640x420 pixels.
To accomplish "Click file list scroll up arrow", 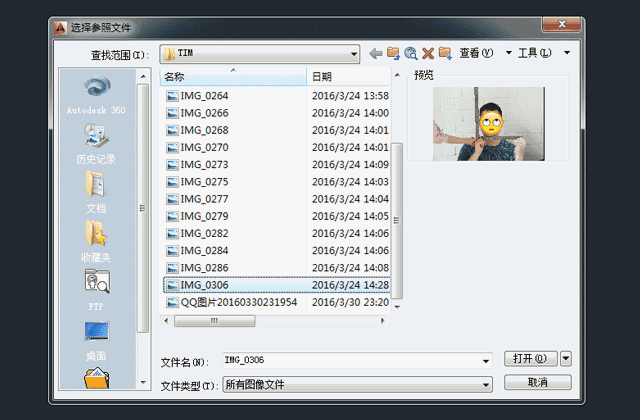I will [397, 75].
